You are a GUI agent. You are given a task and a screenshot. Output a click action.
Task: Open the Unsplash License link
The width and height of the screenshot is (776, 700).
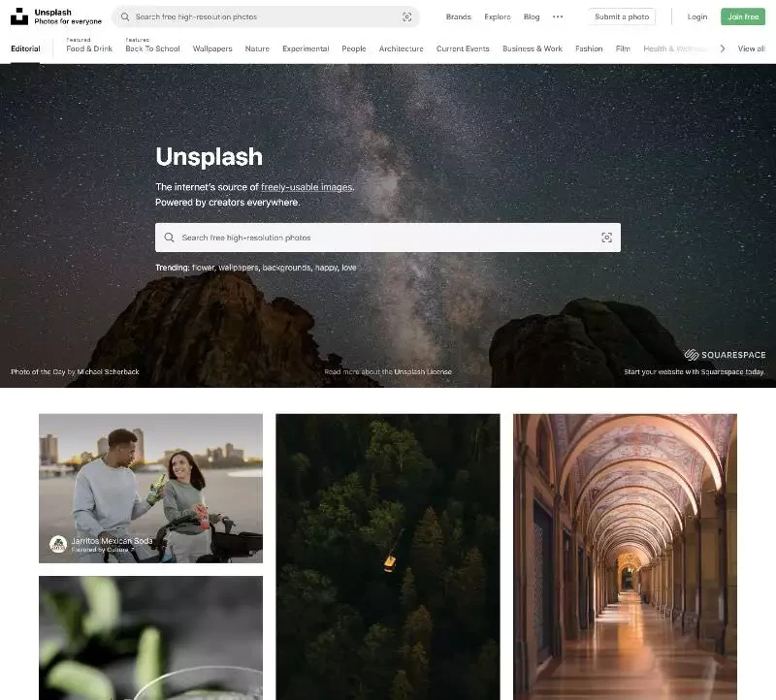point(423,371)
